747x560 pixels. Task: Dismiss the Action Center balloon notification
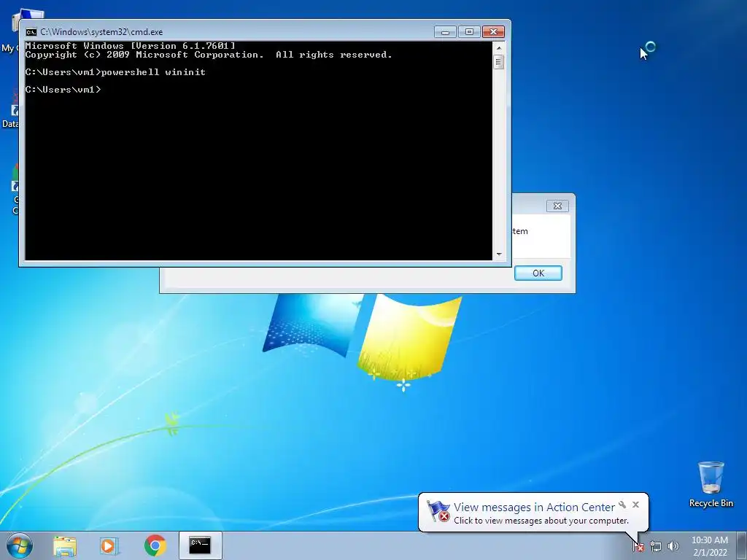[x=635, y=505]
